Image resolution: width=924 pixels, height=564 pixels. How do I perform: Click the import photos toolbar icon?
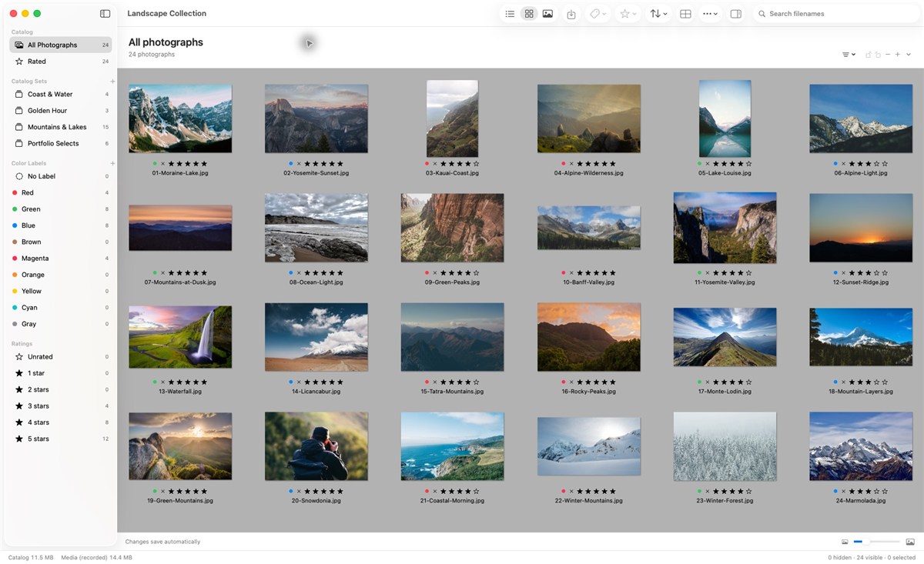571,14
